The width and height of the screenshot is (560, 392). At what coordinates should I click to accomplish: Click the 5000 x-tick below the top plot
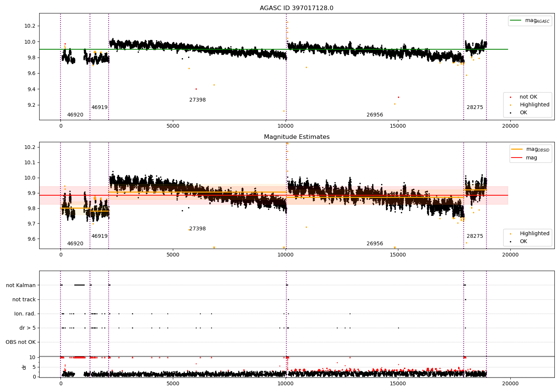coord(173,126)
